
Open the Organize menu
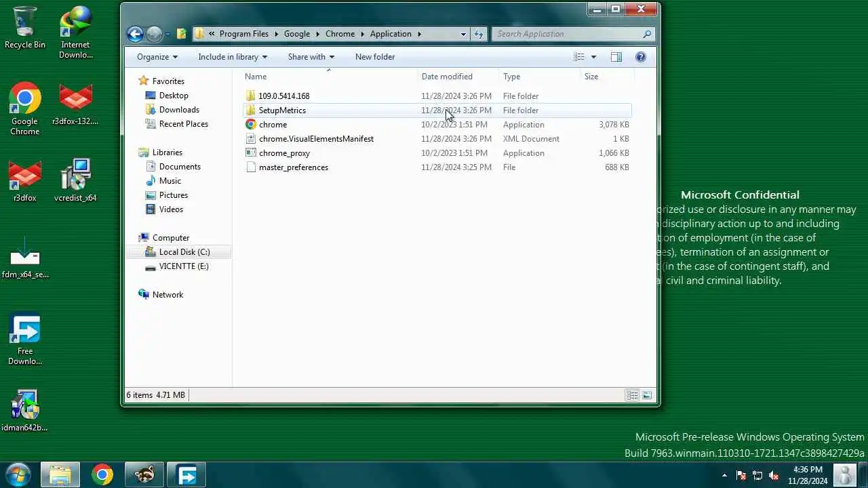157,57
